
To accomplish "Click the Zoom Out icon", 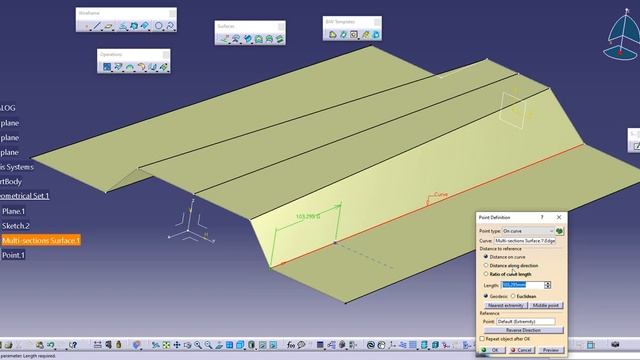I will [x=209, y=345].
